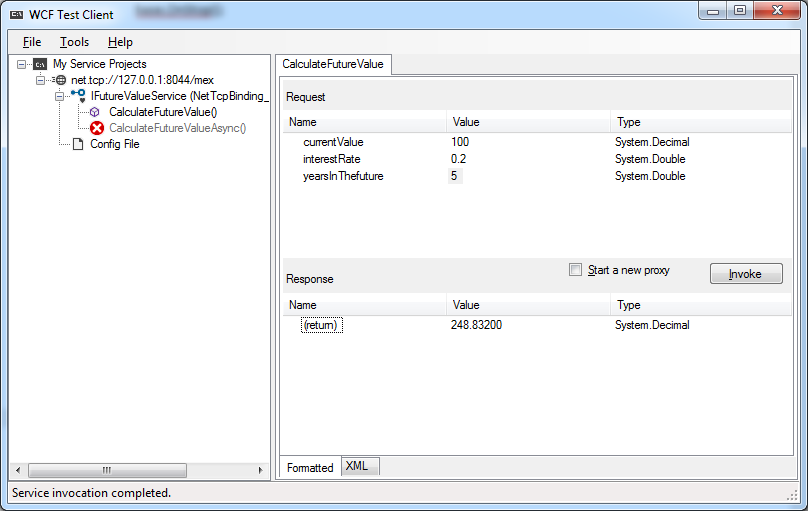
Task: Click the red error icon for CalculateFutureValueAsync
Action: coord(97,128)
